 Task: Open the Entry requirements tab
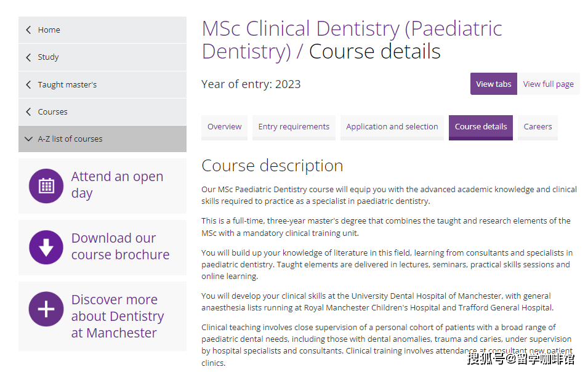coord(294,127)
